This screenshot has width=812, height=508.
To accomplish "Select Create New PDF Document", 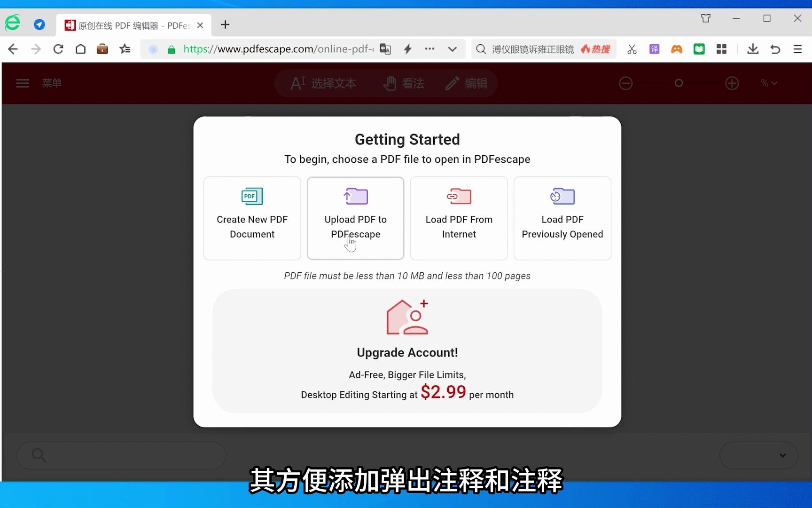I will coord(252,218).
